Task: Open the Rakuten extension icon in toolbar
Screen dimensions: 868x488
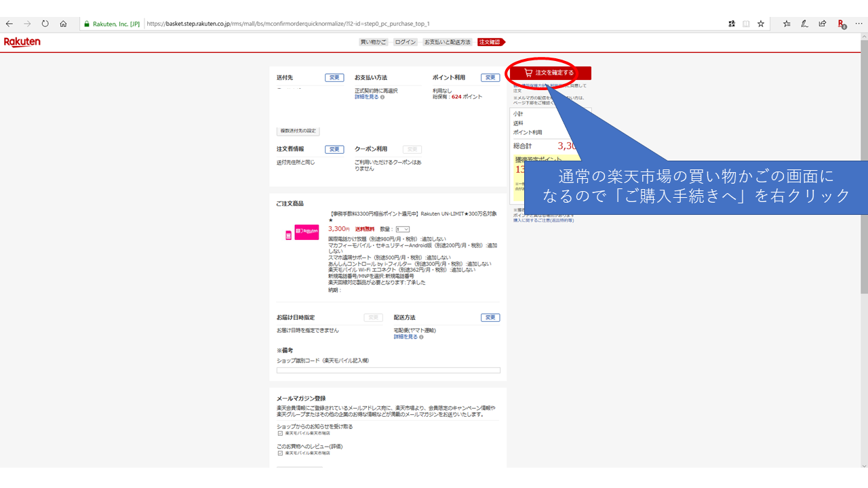Action: pyautogui.click(x=842, y=24)
